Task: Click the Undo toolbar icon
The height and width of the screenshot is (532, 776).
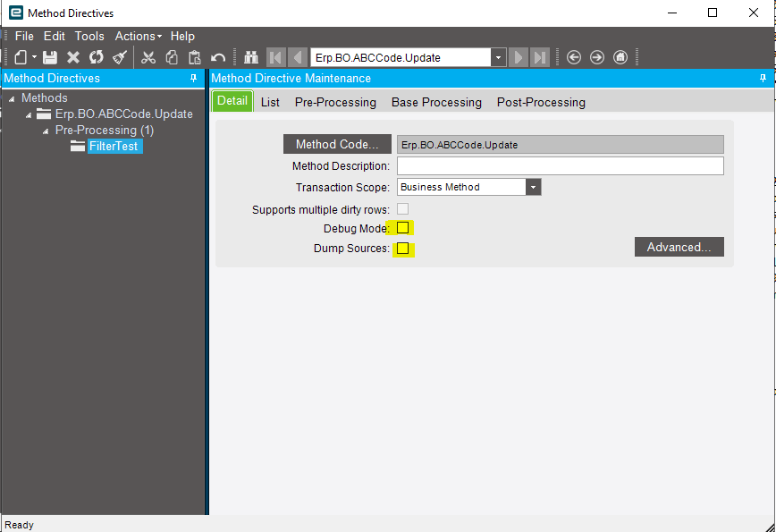Action: point(218,57)
